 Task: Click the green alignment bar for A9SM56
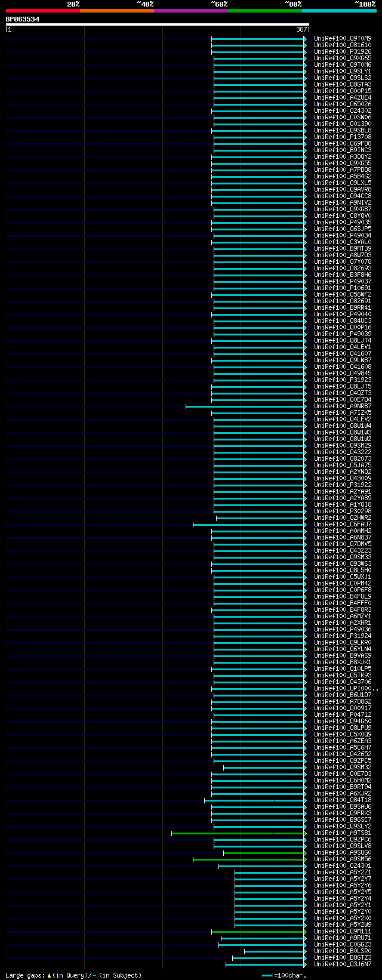pos(249,859)
